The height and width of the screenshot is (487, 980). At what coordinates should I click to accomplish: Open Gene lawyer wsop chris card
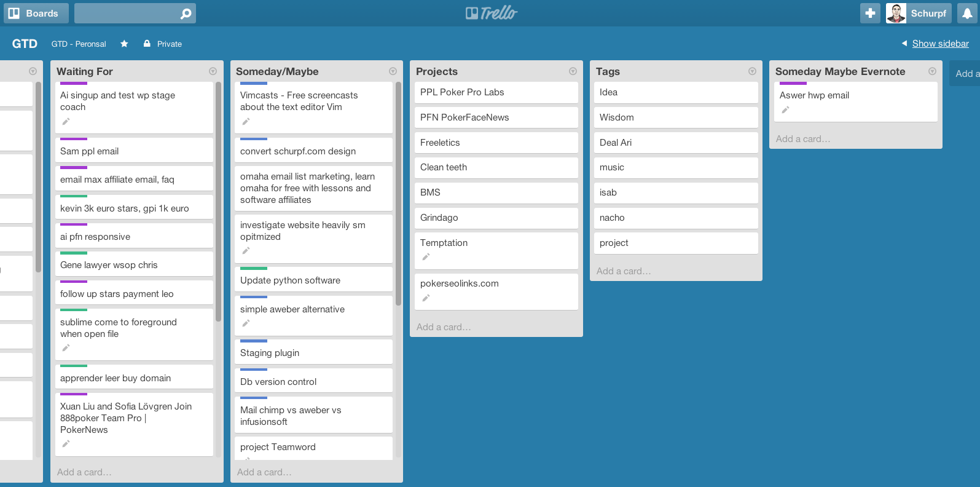(x=134, y=264)
